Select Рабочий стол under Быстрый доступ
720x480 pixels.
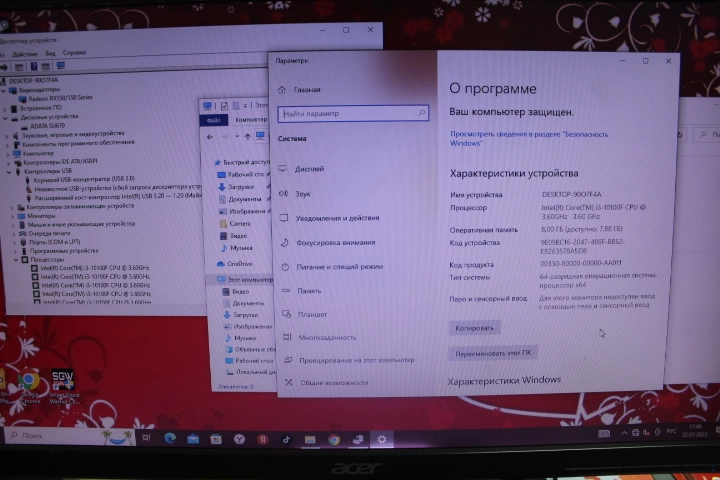coord(246,175)
